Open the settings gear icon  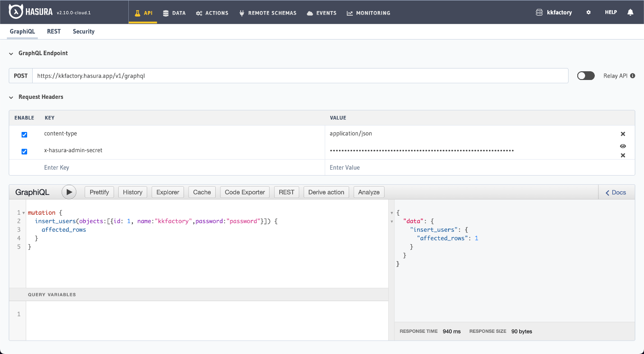(x=588, y=12)
